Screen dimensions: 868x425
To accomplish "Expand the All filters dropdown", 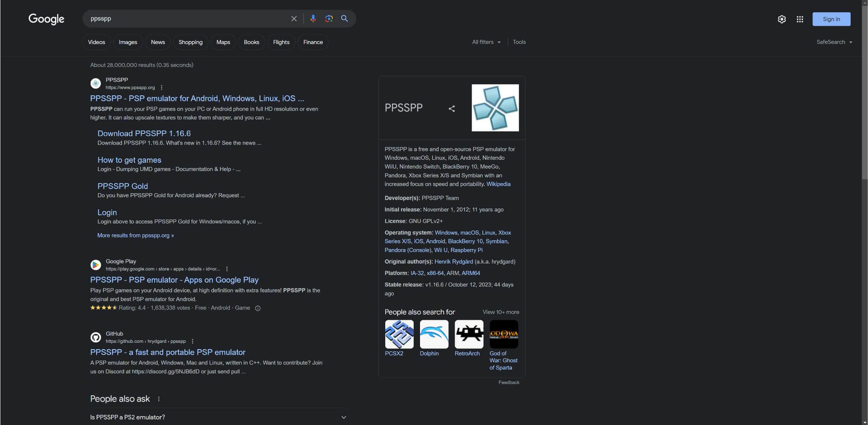I will pyautogui.click(x=486, y=42).
